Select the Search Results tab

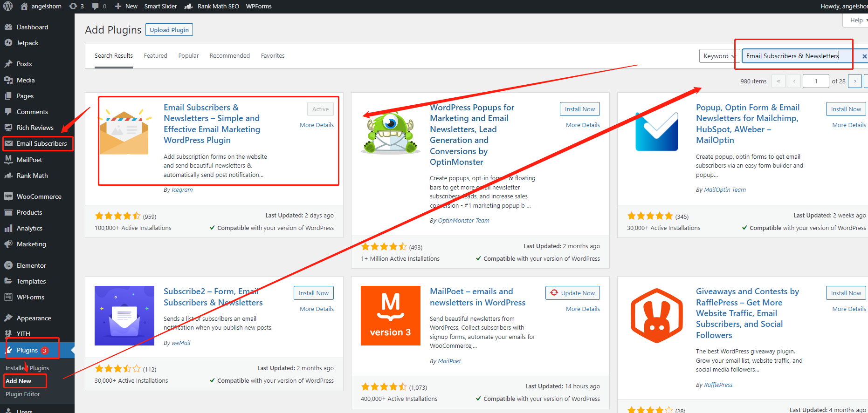[x=114, y=56]
